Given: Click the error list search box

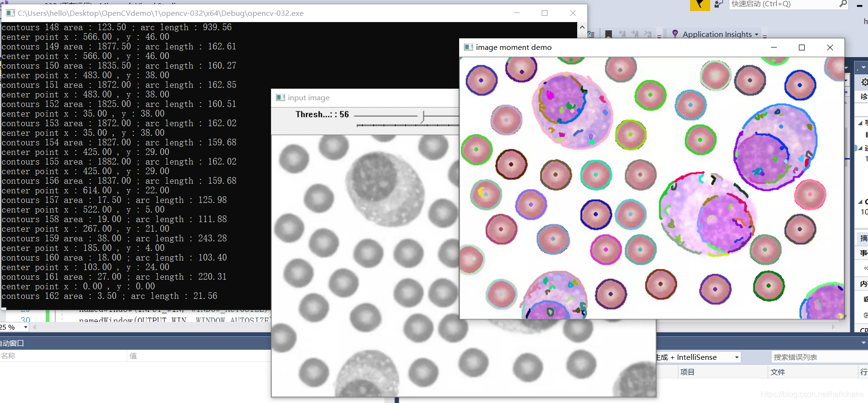Looking at the screenshot, I should [819, 357].
